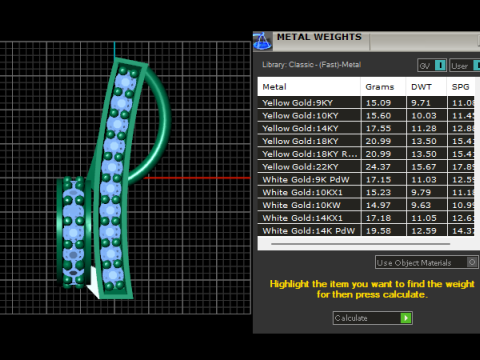Click the Metal Weights scale icon
The width and height of the screenshot is (480, 360).
262,41
